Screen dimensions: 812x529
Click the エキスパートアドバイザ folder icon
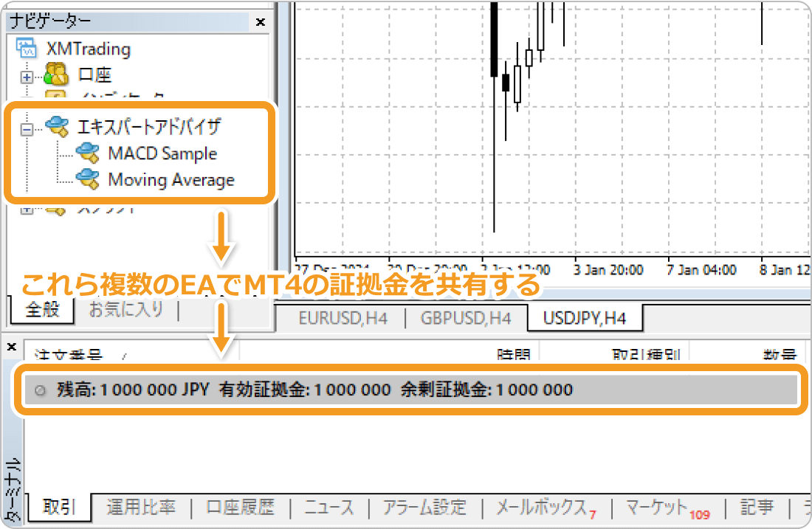point(56,126)
